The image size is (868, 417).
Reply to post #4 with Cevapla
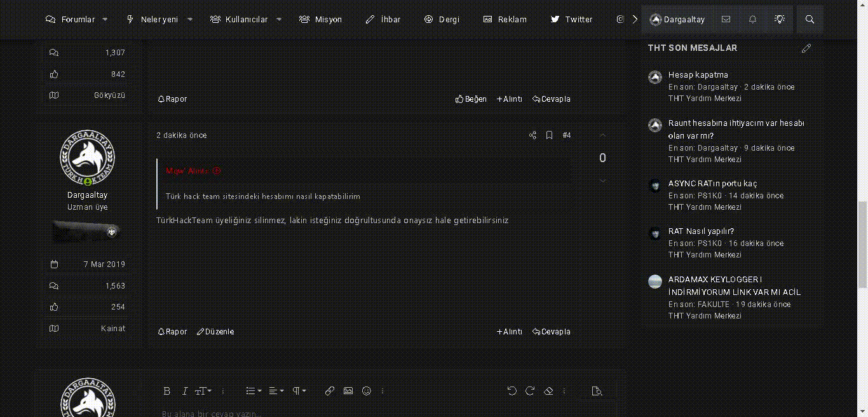coord(552,332)
